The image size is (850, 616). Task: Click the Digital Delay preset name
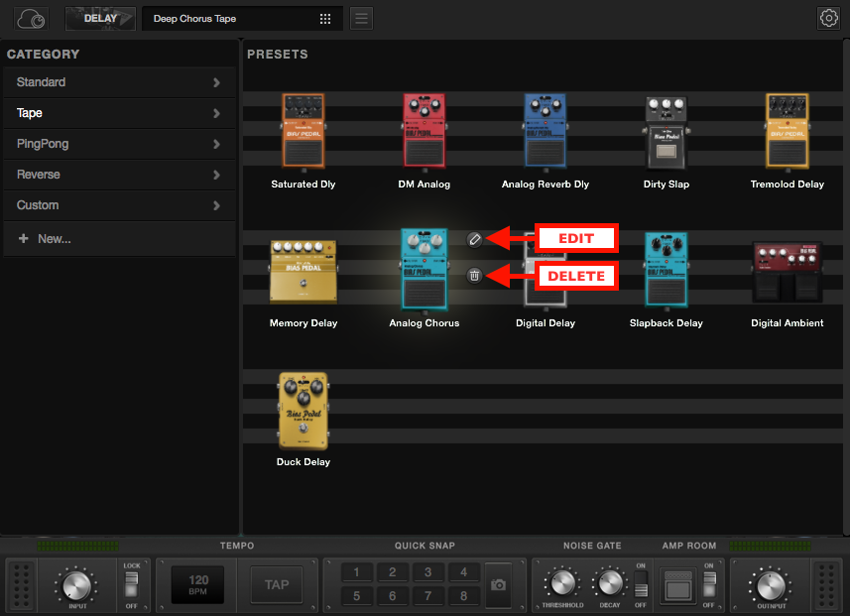click(x=546, y=323)
